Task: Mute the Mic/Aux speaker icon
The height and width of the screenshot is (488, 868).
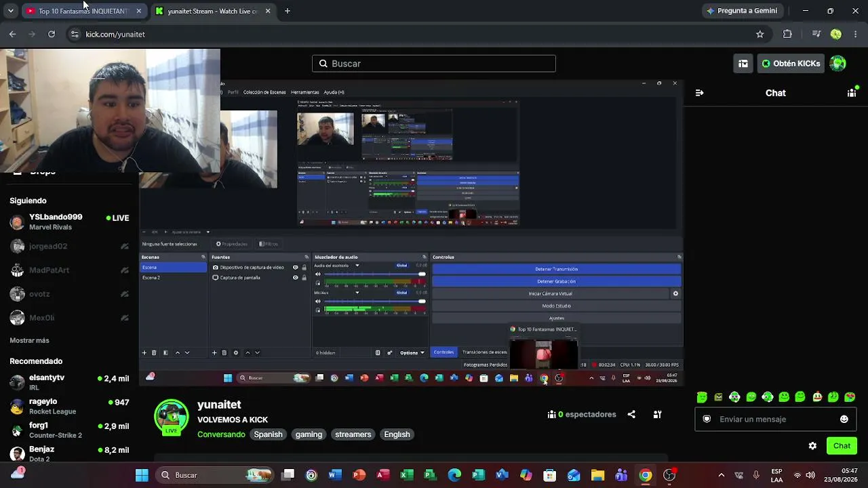Action: (x=318, y=302)
